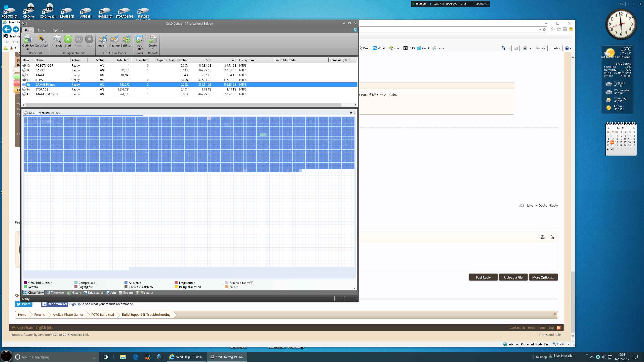The width and height of the screenshot is (644, 362).
Task: Sort by Total files column header
Action: coord(118,60)
